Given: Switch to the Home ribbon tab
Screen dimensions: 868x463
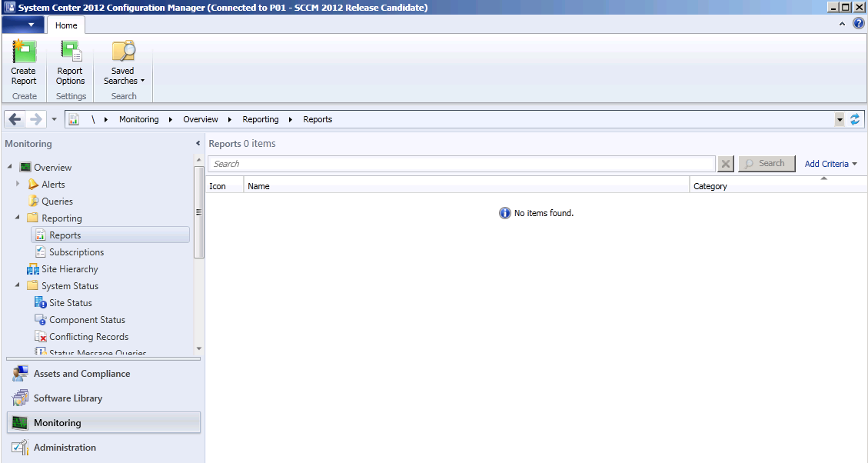Looking at the screenshot, I should pyautogui.click(x=66, y=25).
